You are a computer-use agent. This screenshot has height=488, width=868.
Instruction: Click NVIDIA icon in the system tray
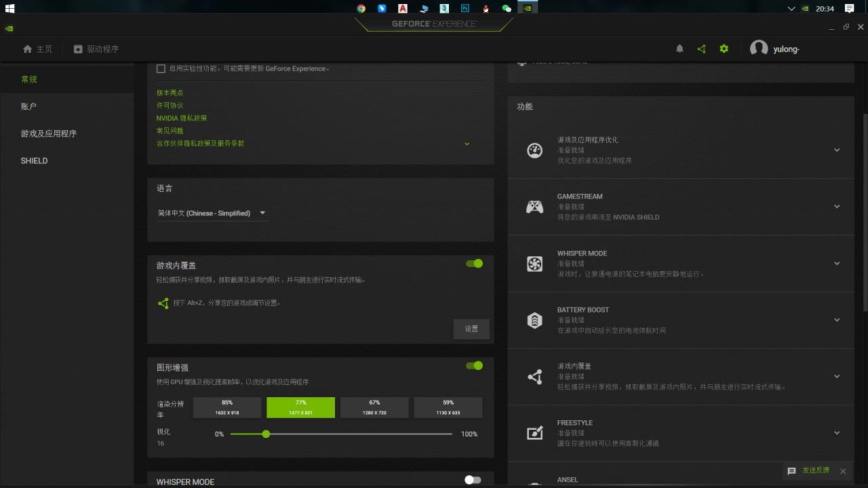805,9
